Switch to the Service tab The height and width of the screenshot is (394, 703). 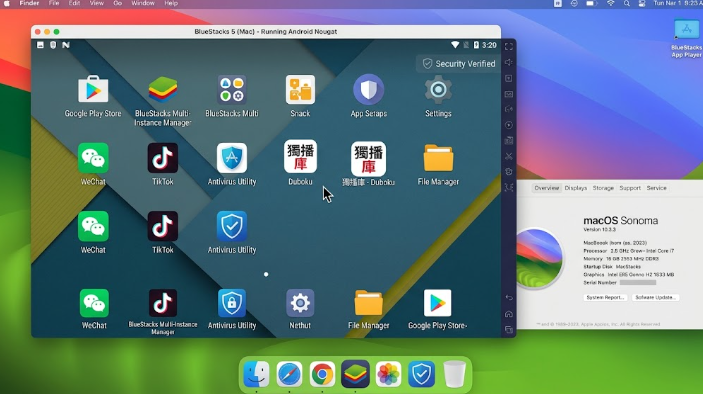[x=656, y=188]
